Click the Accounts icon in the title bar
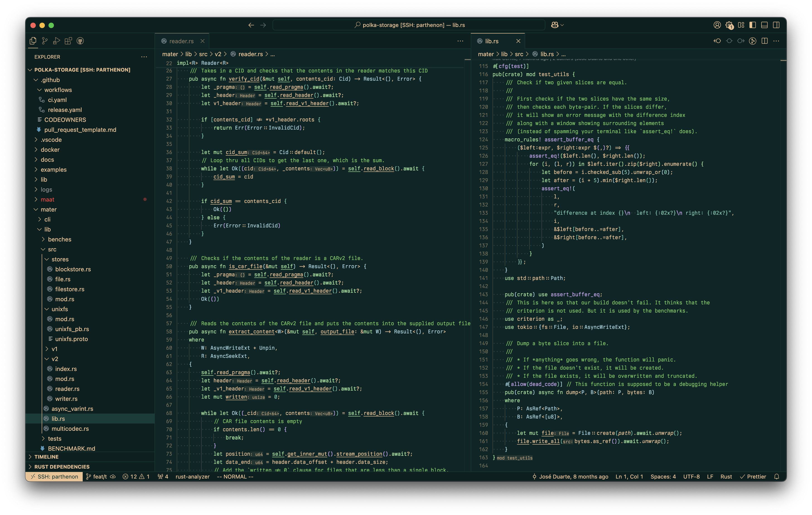The height and width of the screenshot is (515, 812). [x=717, y=25]
